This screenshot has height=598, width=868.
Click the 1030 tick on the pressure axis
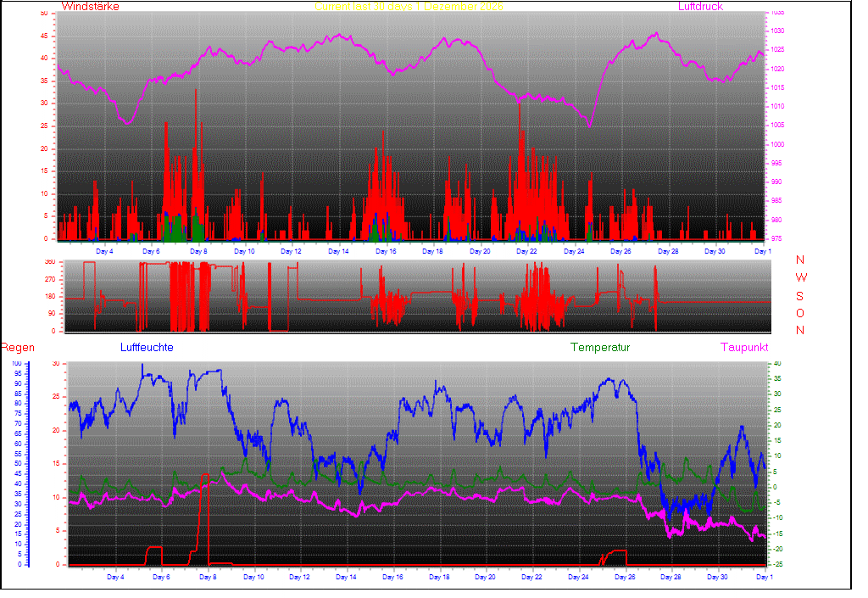pos(777,31)
